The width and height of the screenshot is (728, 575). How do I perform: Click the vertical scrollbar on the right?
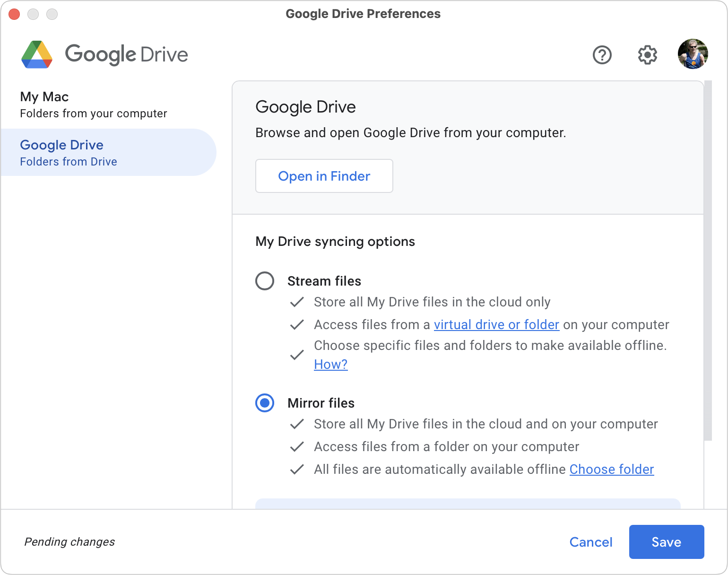pyautogui.click(x=708, y=260)
